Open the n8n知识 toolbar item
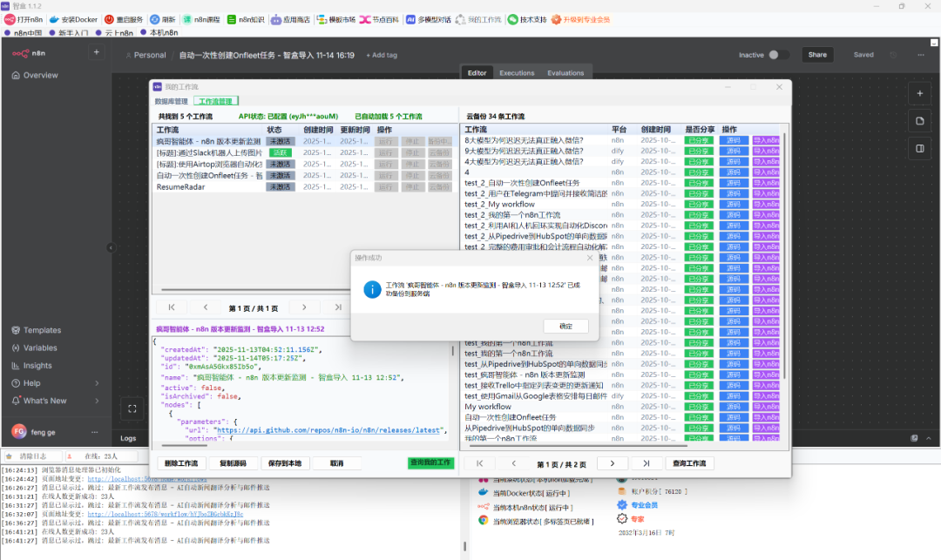 point(246,19)
